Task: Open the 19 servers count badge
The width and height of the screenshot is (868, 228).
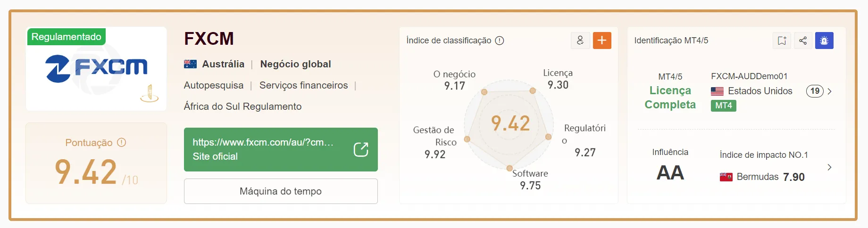Action: (x=815, y=91)
